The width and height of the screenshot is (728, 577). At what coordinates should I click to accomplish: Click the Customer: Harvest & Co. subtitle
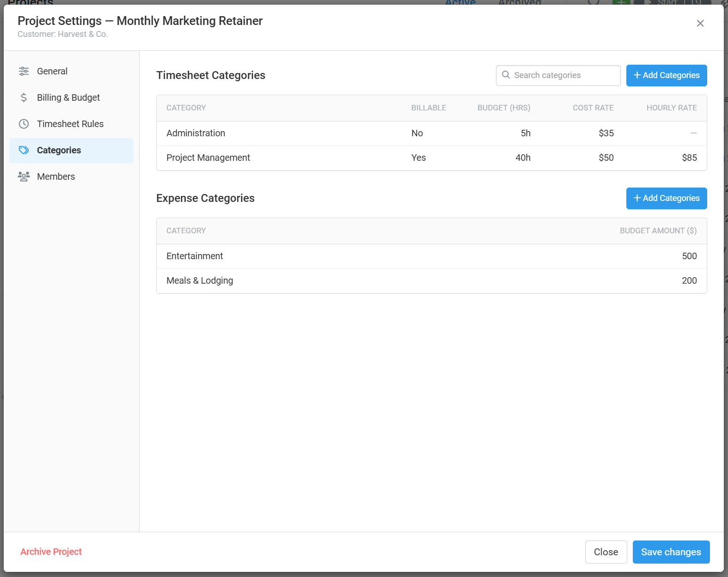pos(63,34)
